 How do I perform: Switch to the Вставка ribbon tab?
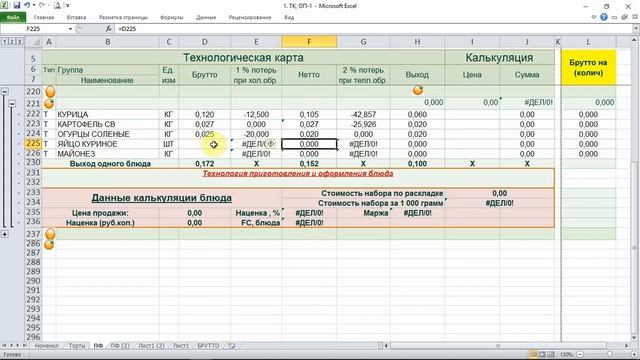(x=76, y=18)
